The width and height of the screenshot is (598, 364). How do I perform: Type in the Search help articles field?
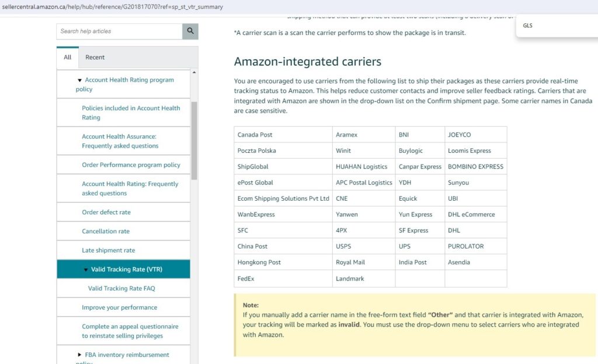[119, 32]
